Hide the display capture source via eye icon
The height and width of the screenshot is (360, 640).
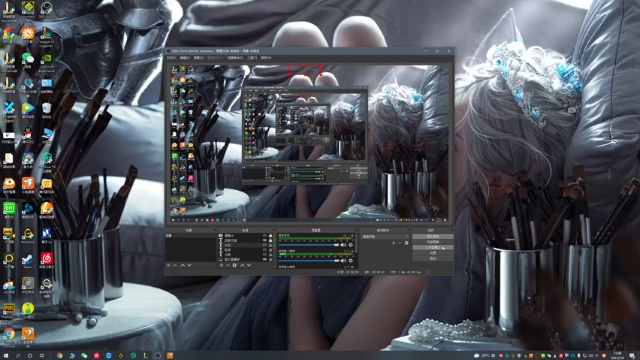point(264,259)
